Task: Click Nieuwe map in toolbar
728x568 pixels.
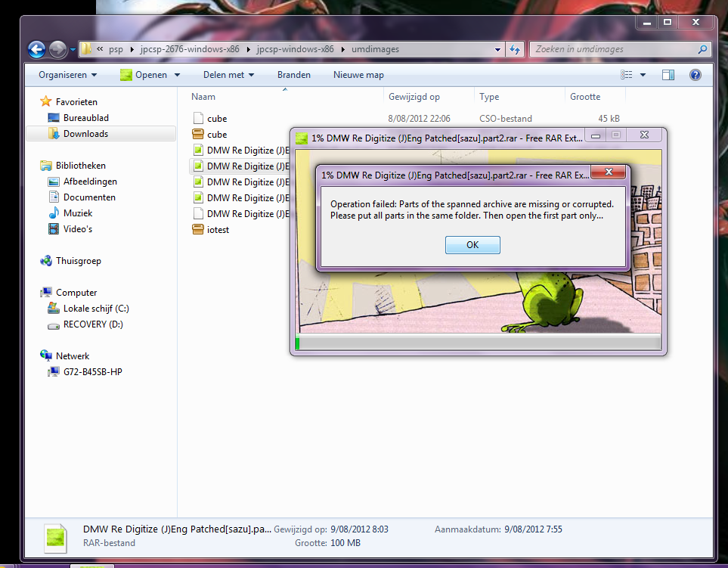Action: 358,75
